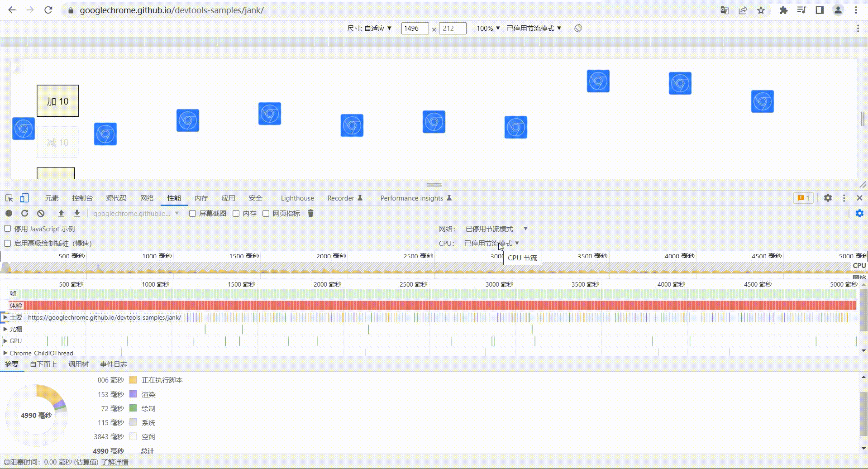Open the recording selector dropdown googlechrome.github.io
Image resolution: width=868 pixels, height=469 pixels.
click(136, 213)
